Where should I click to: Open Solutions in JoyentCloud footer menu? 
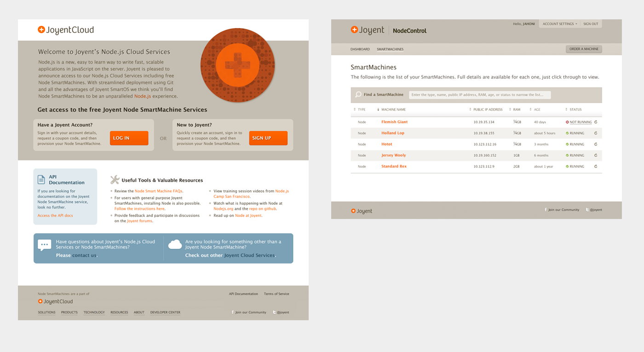pos(46,312)
